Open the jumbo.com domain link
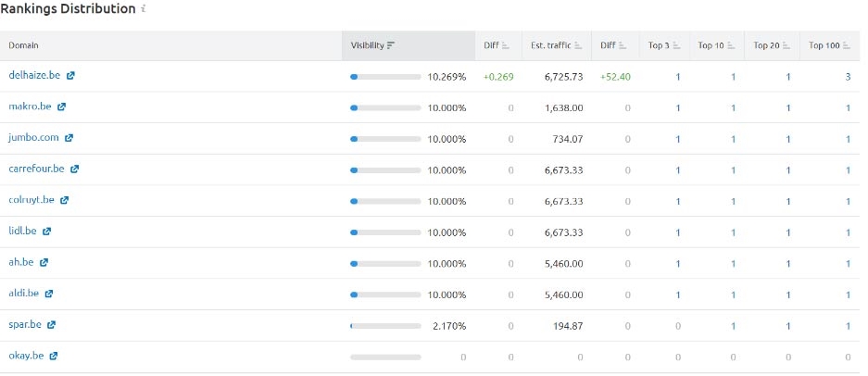 [x=33, y=137]
